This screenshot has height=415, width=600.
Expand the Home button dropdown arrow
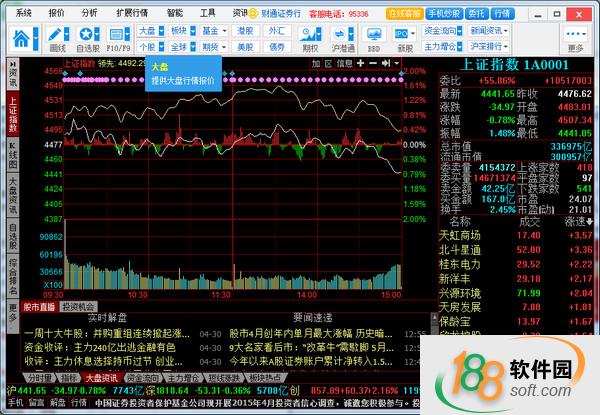point(36,38)
